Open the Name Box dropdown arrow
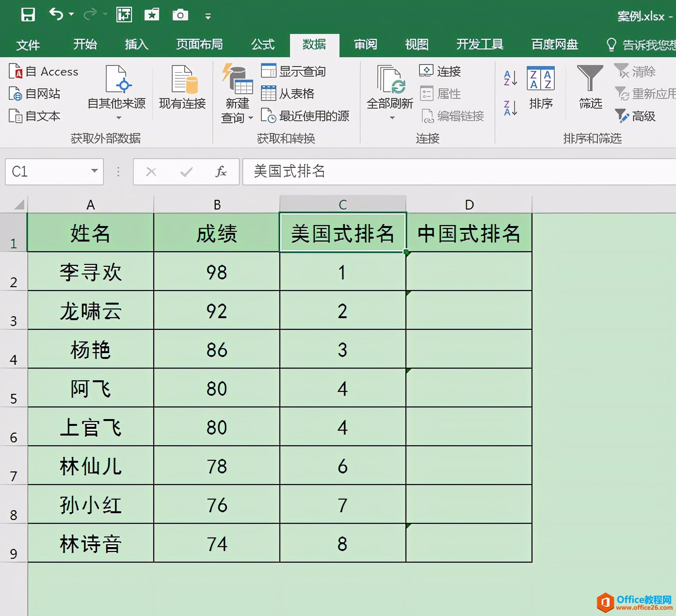Viewport: 676px width, 616px height. [x=95, y=171]
